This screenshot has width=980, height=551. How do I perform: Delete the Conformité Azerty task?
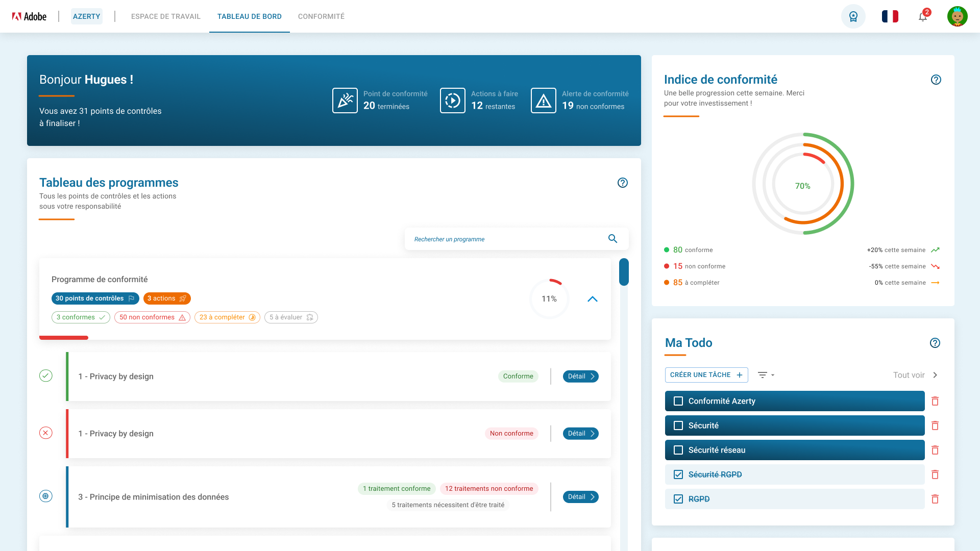click(x=935, y=401)
